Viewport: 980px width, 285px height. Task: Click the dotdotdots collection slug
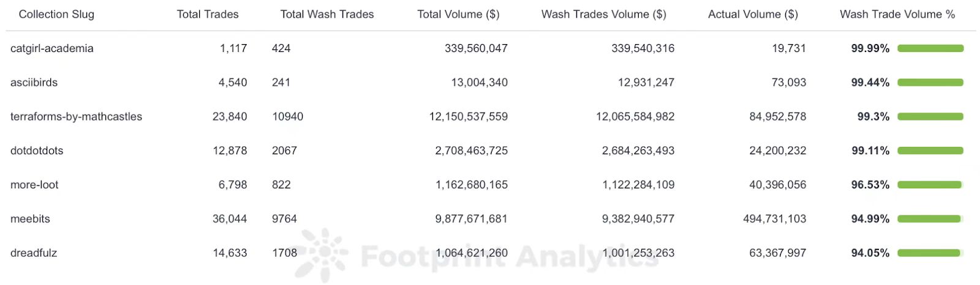click(37, 150)
